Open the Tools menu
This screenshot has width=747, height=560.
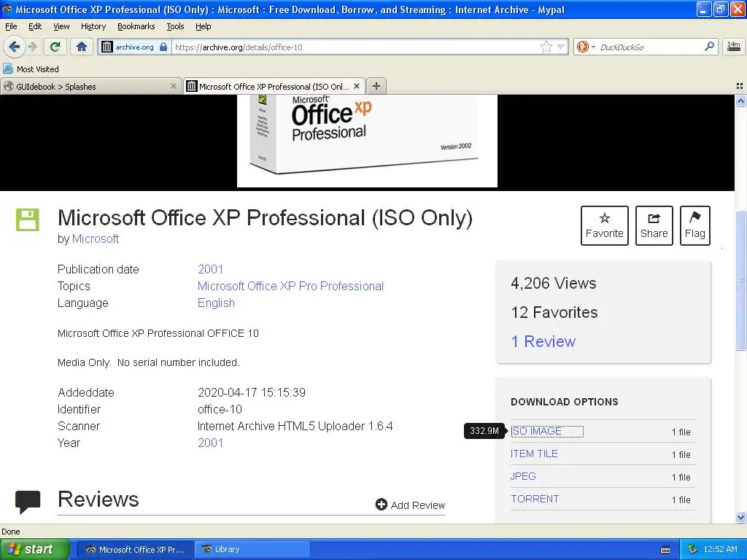pyautogui.click(x=175, y=26)
